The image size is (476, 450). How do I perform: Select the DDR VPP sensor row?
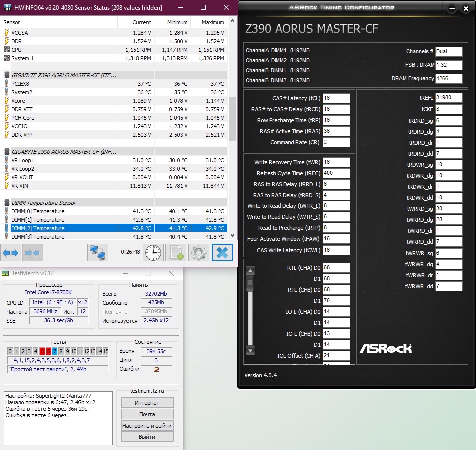point(114,134)
